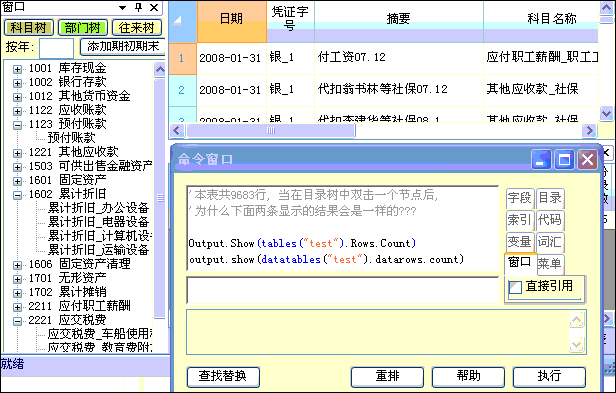616x393 pixels.
Task: Click the table's select-all corner cell
Action: coord(183,21)
